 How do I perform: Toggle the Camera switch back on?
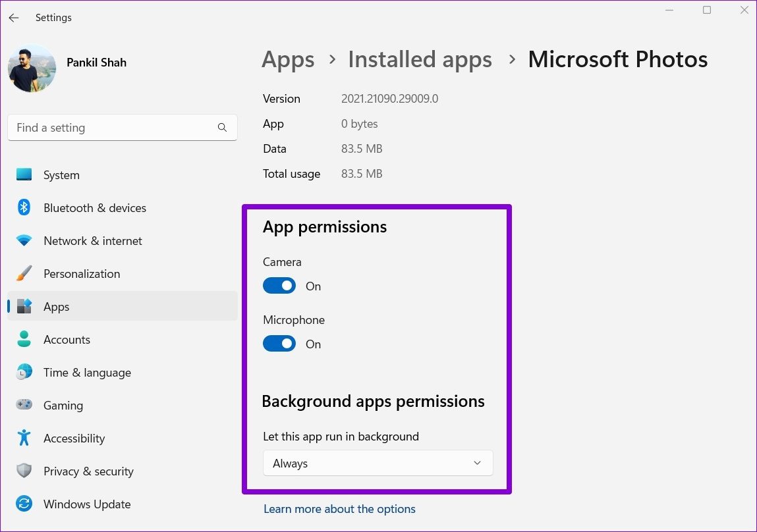point(279,285)
